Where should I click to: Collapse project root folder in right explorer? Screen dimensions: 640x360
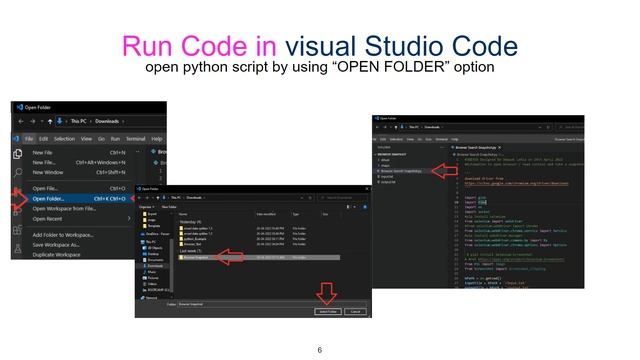[391, 155]
